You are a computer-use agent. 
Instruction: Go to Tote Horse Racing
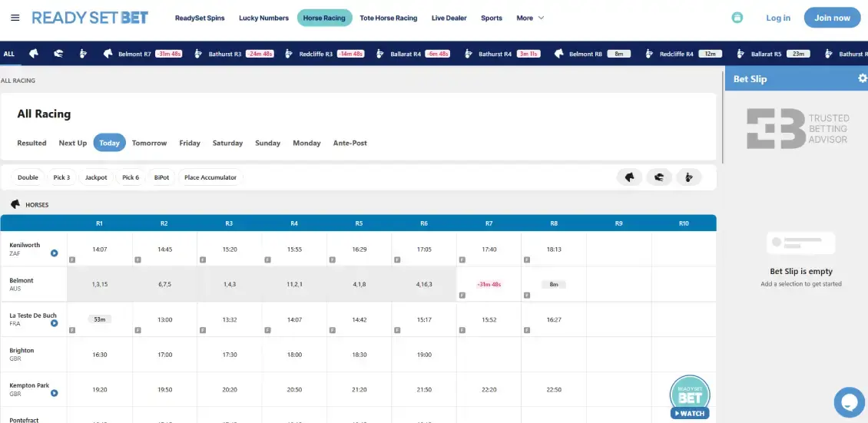(x=389, y=18)
